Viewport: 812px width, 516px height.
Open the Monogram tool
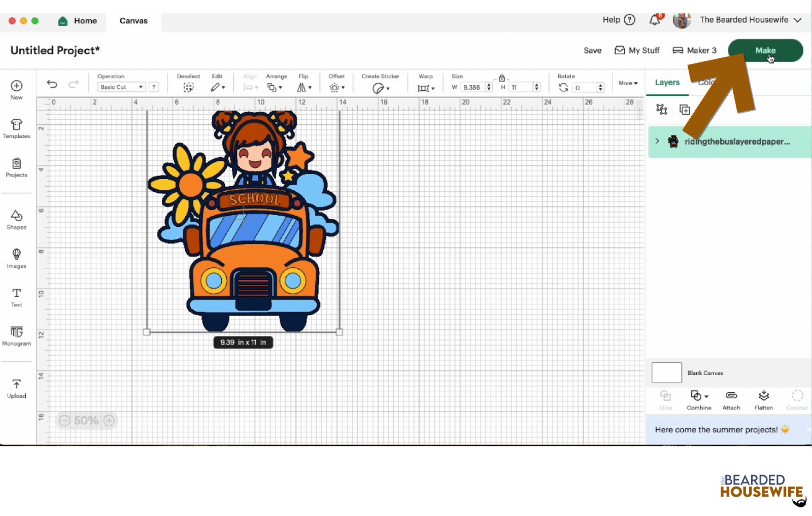pos(16,336)
